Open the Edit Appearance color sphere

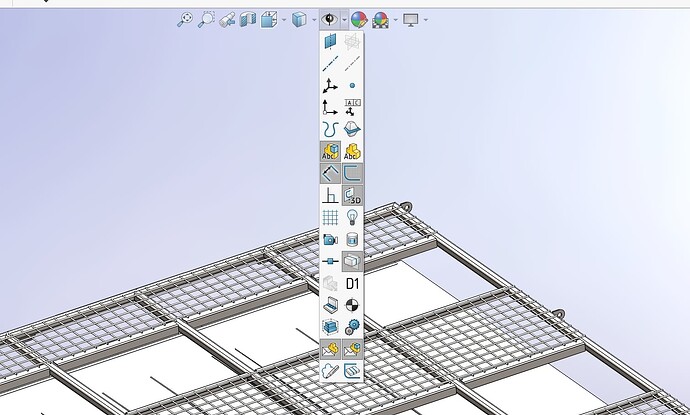[x=359, y=19]
